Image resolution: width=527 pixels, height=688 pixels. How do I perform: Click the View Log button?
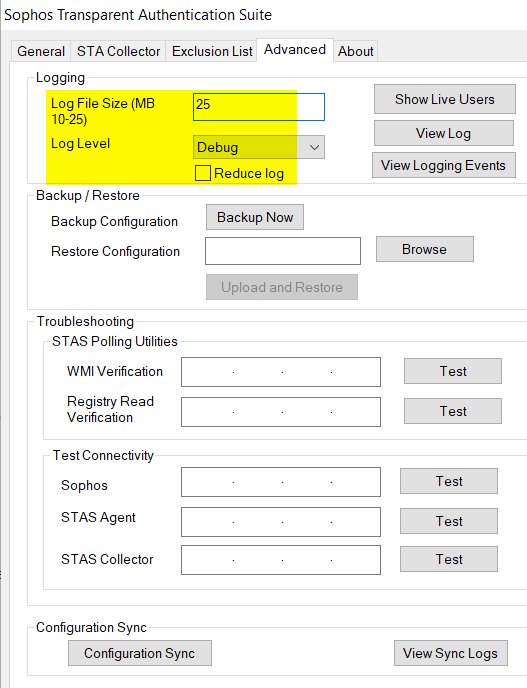click(444, 133)
